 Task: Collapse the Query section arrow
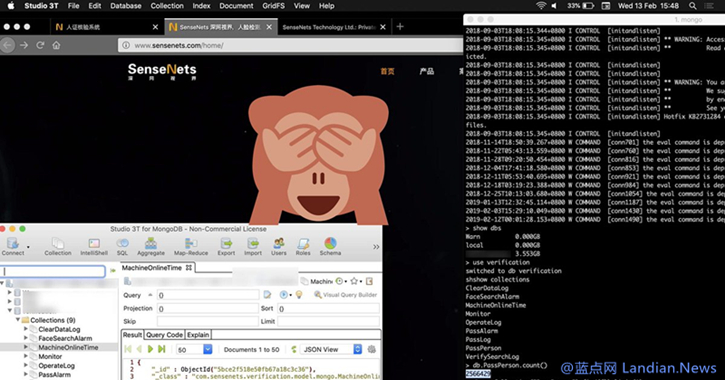click(x=150, y=295)
